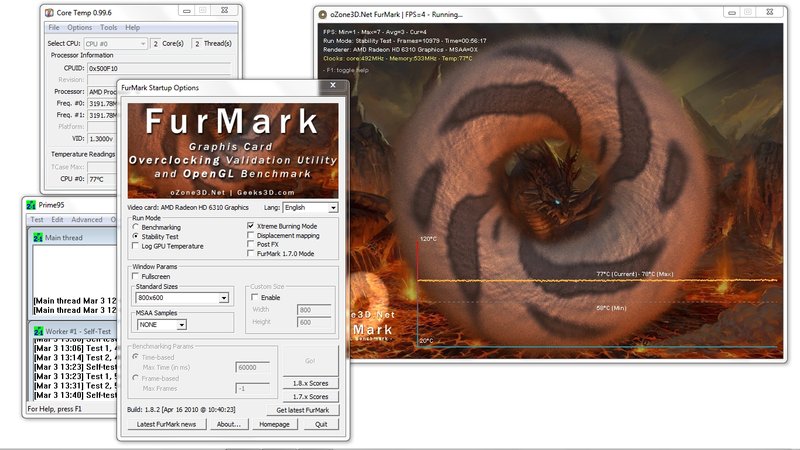
Task: Close the FurMark Startup Options dialog
Action: (x=333, y=85)
